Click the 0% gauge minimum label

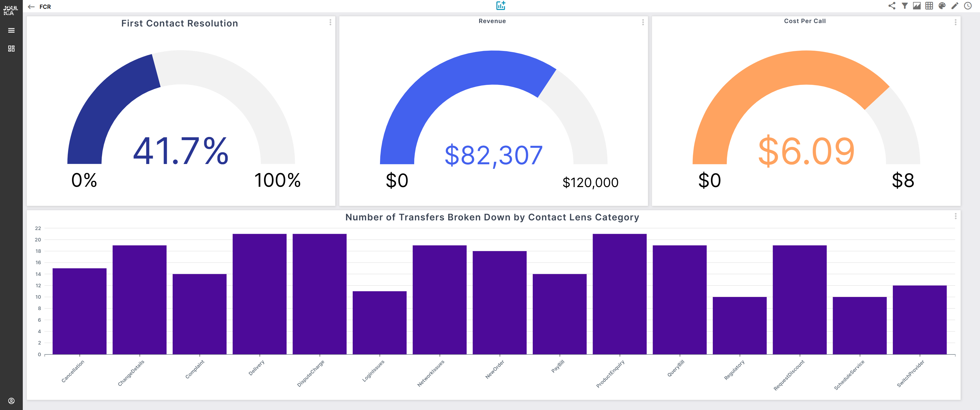84,180
